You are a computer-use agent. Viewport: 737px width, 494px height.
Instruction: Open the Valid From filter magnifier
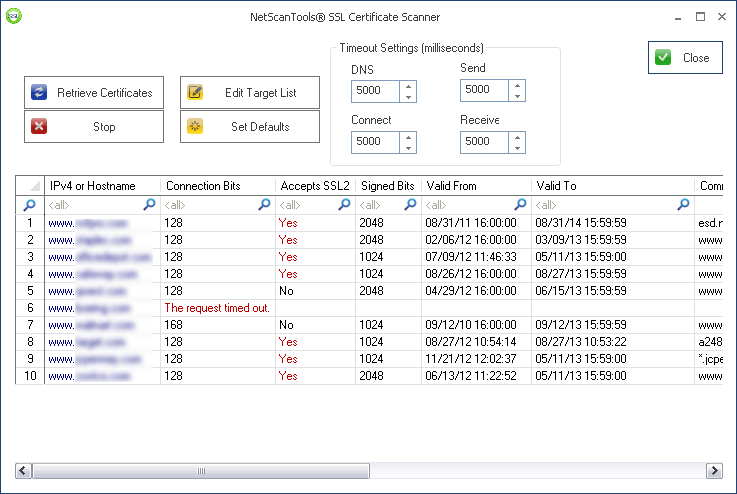point(520,204)
